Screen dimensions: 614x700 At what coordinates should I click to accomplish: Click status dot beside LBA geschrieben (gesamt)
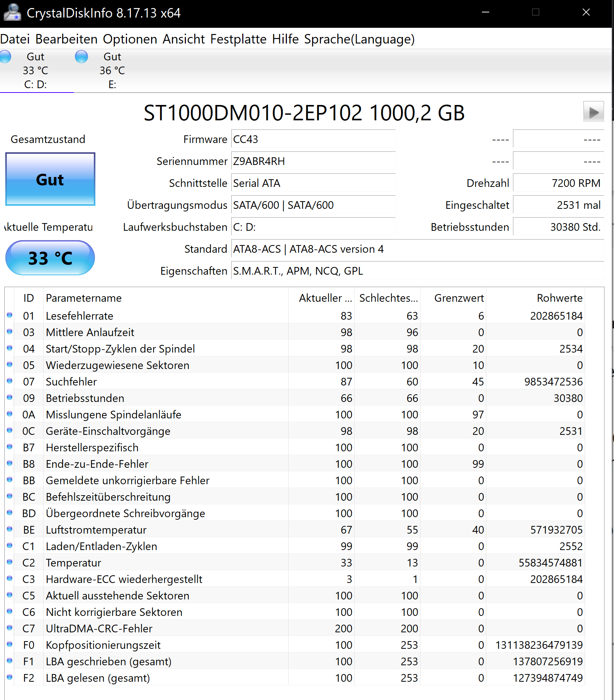click(10, 661)
